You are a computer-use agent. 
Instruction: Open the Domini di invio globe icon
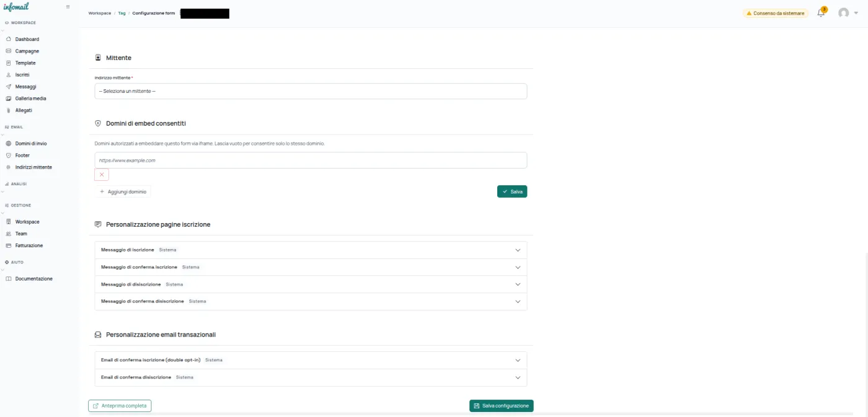tap(9, 143)
